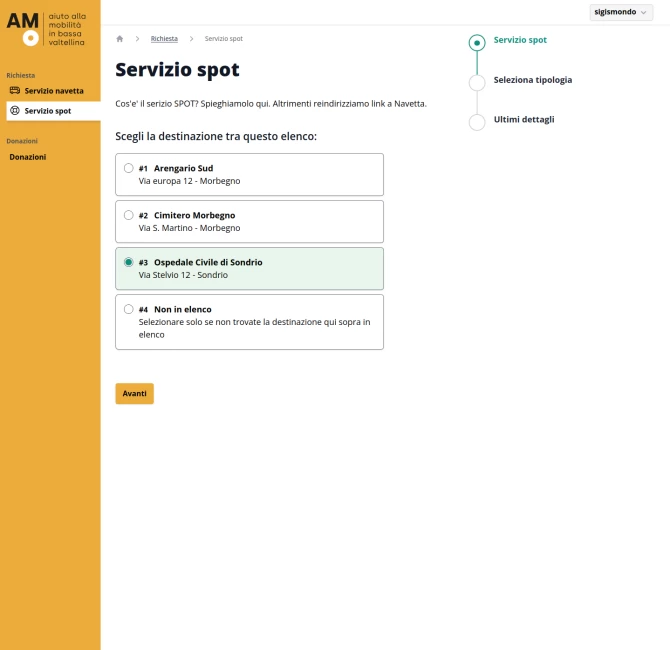This screenshot has height=650, width=670.
Task: Go to Donazioni in the sidebar
Action: click(x=28, y=157)
